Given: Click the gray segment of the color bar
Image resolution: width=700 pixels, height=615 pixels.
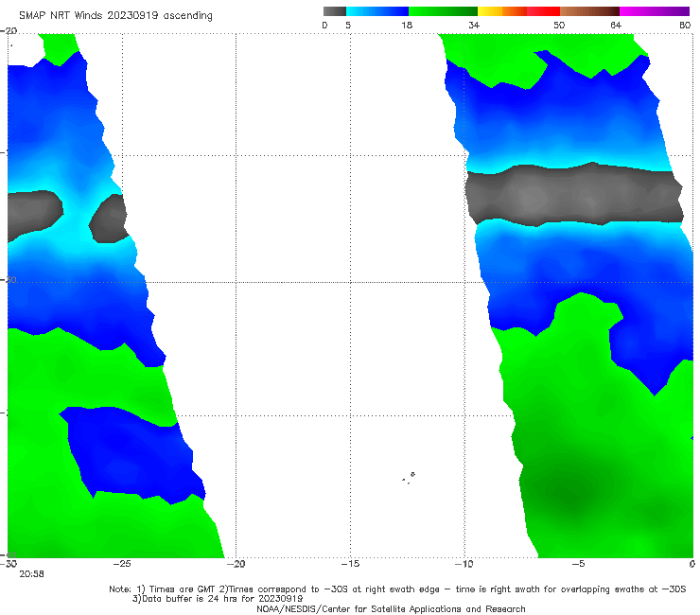Looking at the screenshot, I should coord(335,11).
